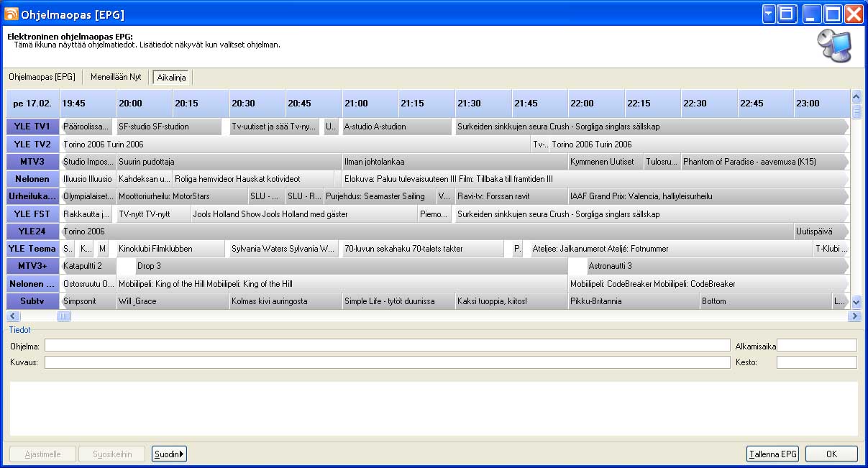Click the left arrow of the horizontal scrollbar

[12, 316]
